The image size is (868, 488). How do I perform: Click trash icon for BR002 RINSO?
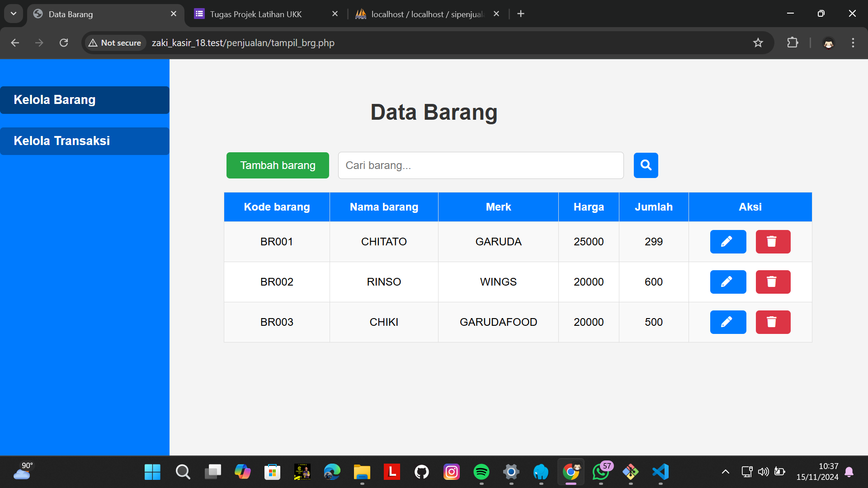click(x=773, y=282)
